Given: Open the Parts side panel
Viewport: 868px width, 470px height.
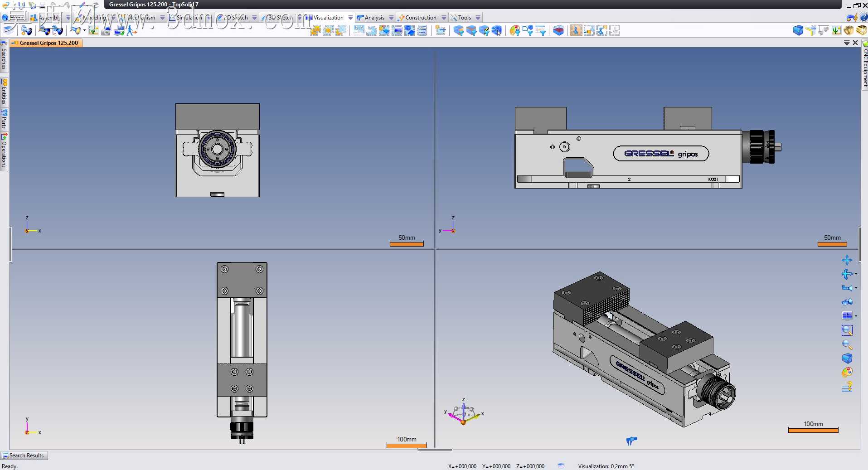Looking at the screenshot, I should (4, 119).
